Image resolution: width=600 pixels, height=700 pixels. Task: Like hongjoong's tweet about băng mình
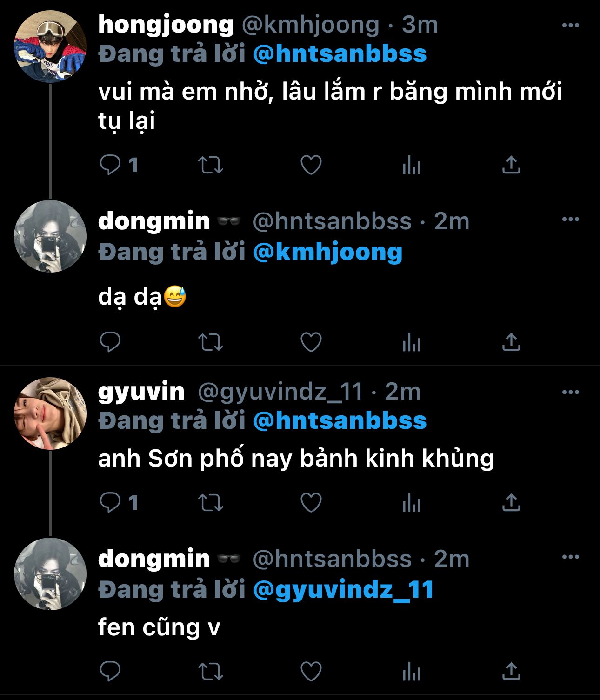311,165
